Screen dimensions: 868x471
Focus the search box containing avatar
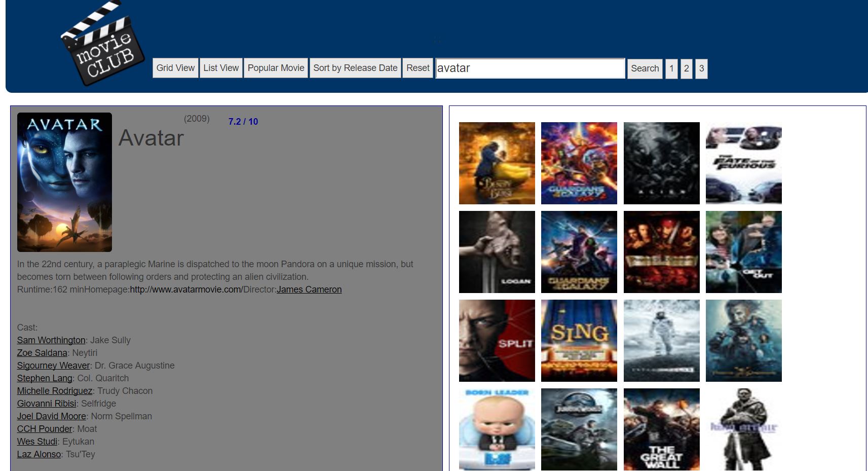point(530,68)
